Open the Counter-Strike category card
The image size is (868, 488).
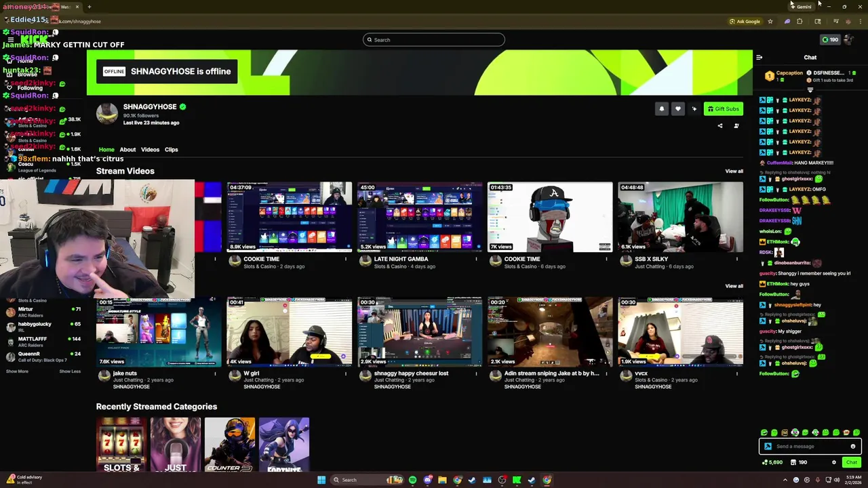(x=230, y=445)
